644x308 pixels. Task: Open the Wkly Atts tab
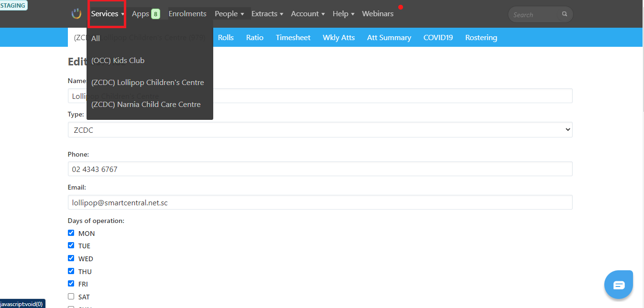coord(338,37)
